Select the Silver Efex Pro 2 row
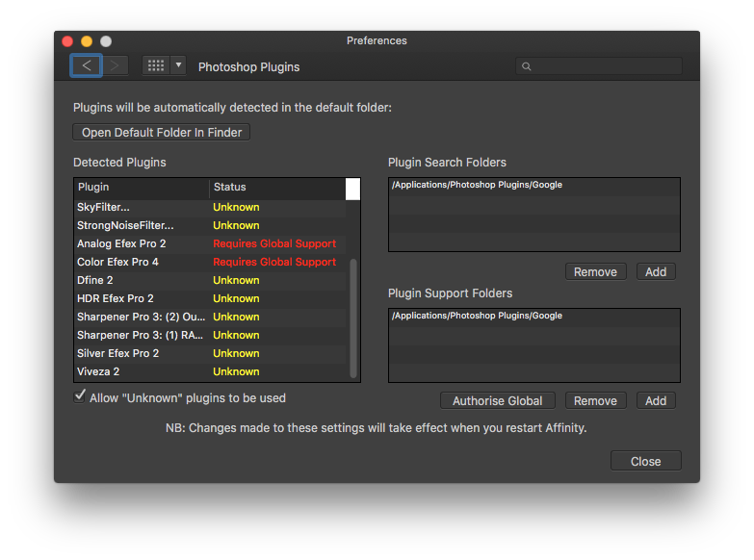 pyautogui.click(x=210, y=353)
